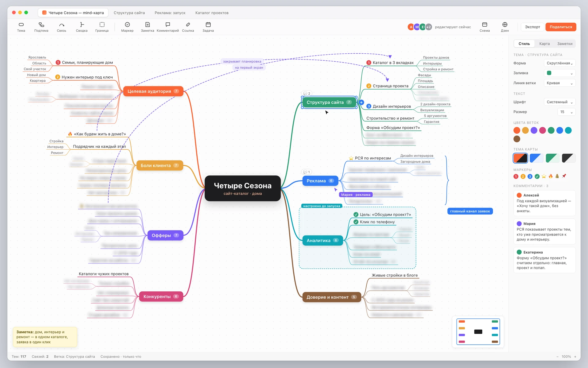This screenshot has width=588, height=368.
Task: Toggle the checkmark on Клик по телефону
Action: pos(356,222)
